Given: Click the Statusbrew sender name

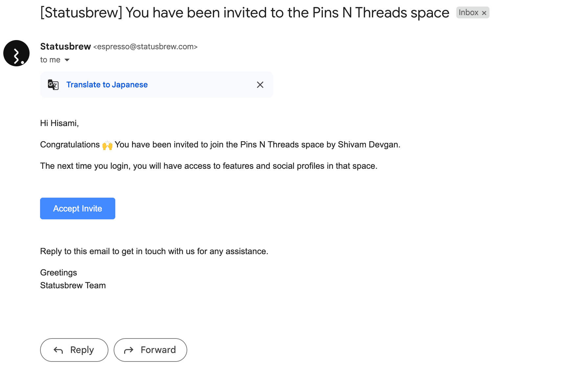Looking at the screenshot, I should point(65,47).
